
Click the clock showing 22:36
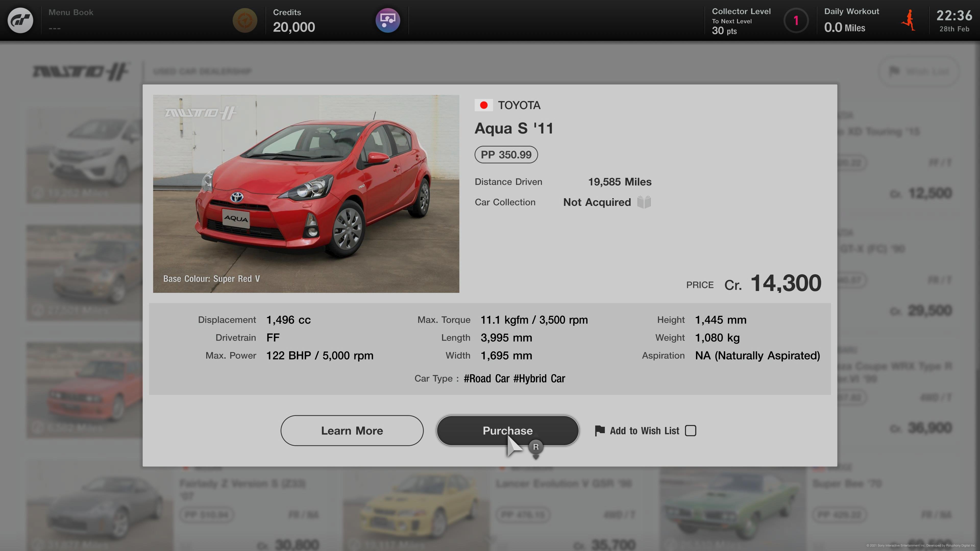coord(954,16)
